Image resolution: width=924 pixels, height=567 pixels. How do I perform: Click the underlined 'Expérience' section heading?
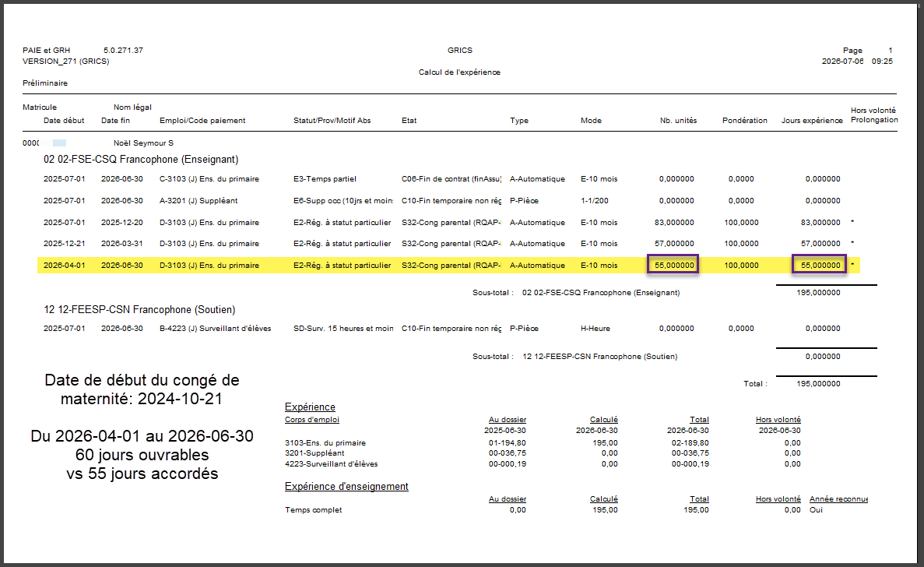[310, 407]
